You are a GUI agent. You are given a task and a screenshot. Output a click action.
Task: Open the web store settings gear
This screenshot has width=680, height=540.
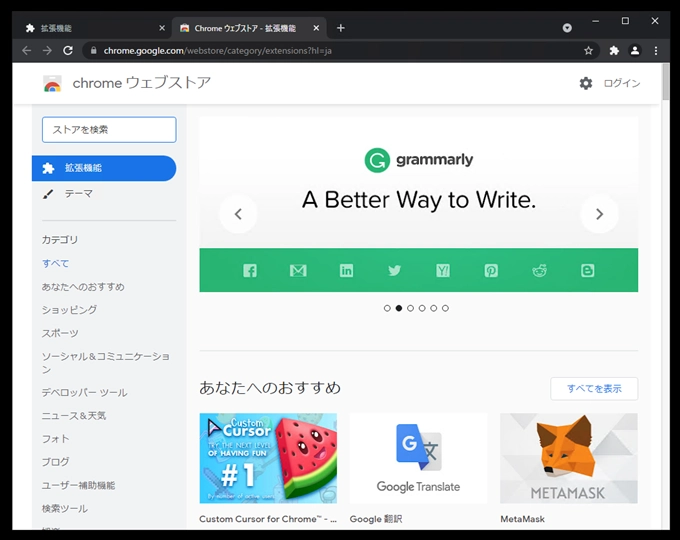[x=586, y=83]
